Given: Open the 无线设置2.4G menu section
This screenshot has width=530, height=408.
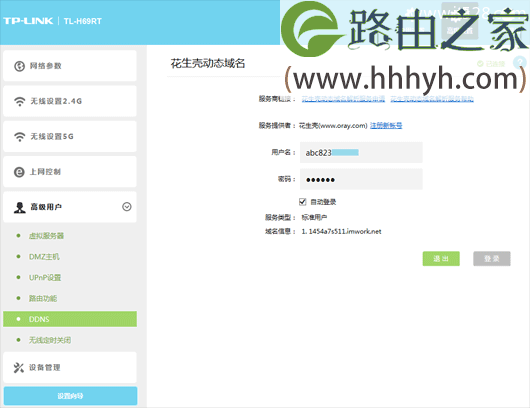Looking at the screenshot, I should (x=70, y=101).
